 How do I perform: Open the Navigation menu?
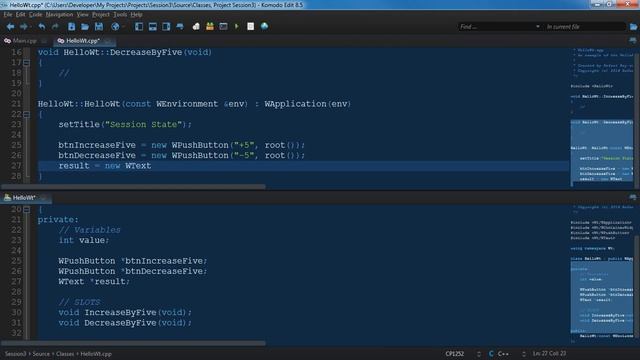coord(59,15)
